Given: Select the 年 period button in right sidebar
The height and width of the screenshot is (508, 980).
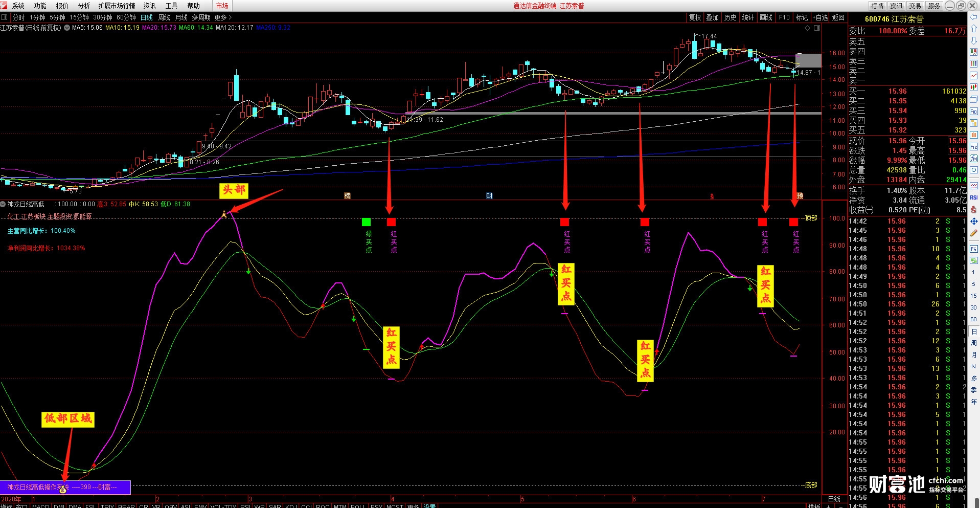Looking at the screenshot, I should pos(973,402).
